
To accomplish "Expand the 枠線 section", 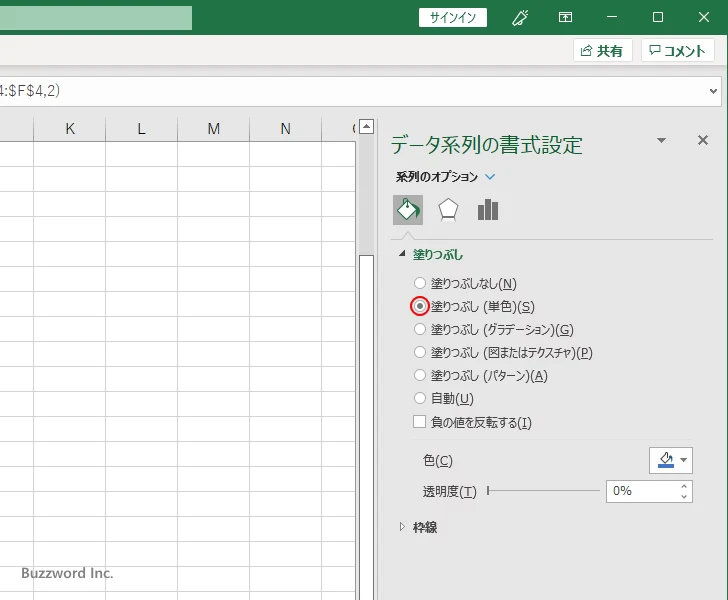I will 402,527.
